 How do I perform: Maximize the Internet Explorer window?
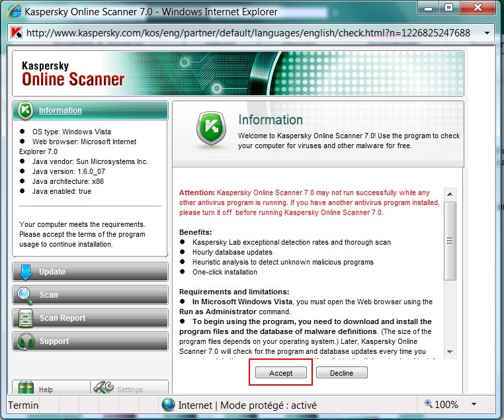448,8
